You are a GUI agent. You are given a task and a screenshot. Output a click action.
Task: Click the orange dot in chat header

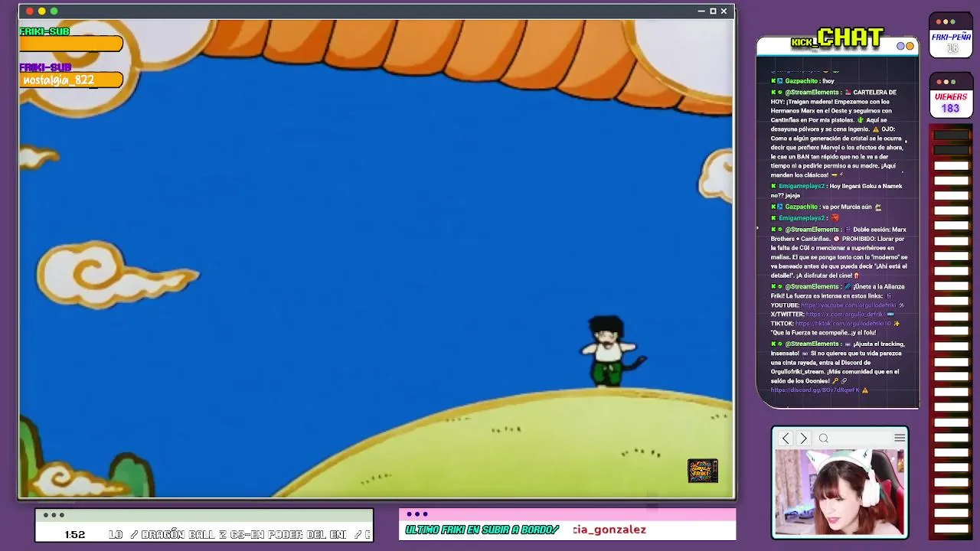pos(910,46)
